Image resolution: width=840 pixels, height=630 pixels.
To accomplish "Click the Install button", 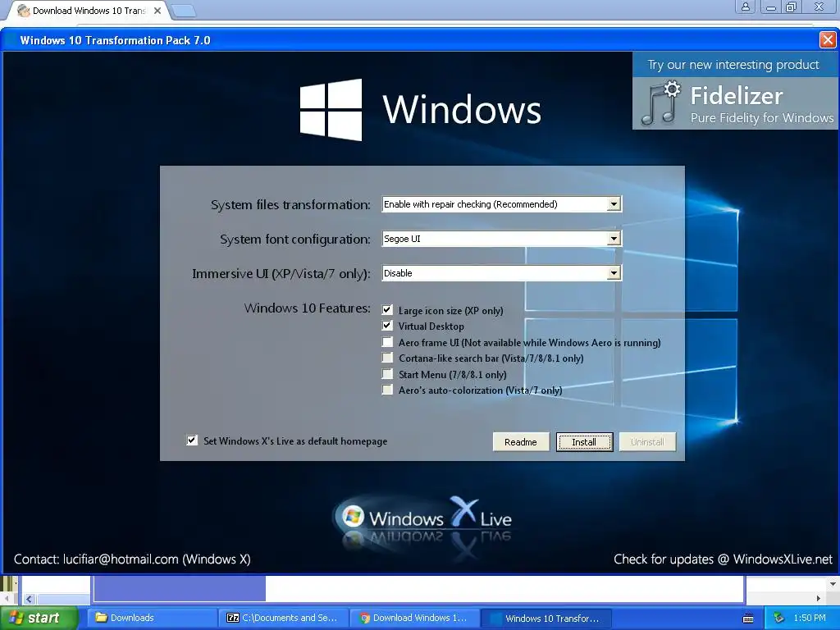I will [584, 442].
